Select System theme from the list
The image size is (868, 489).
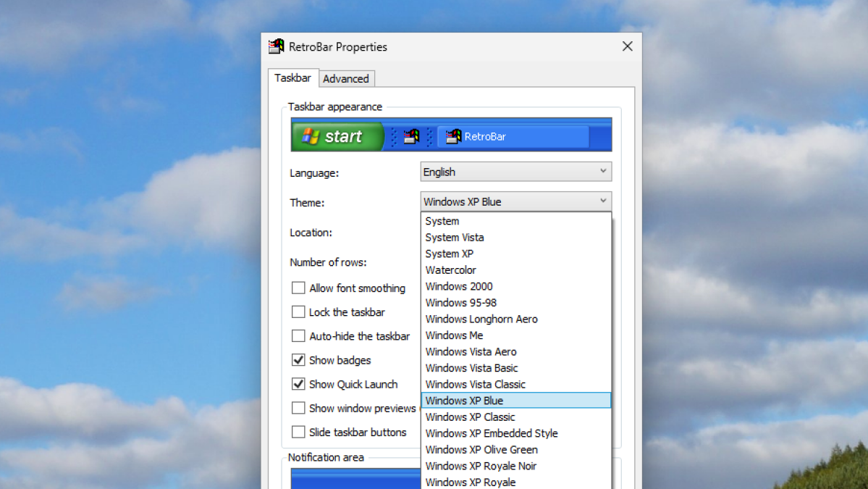[516, 221]
